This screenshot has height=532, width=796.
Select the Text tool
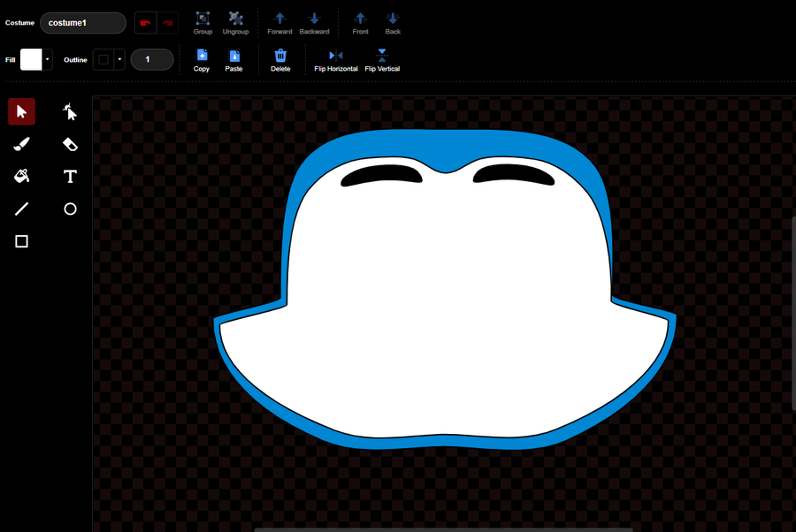(x=70, y=177)
